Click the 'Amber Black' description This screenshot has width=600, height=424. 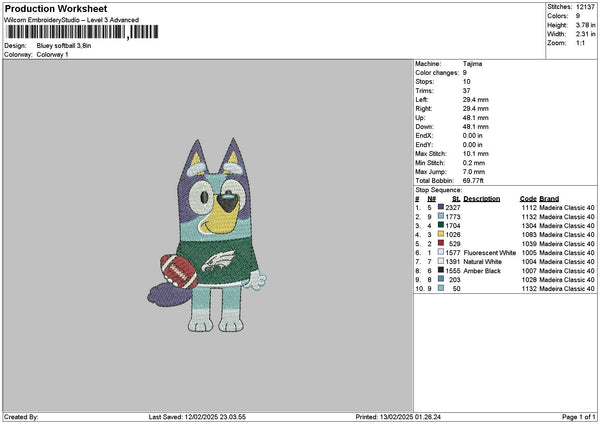pyautogui.click(x=482, y=271)
